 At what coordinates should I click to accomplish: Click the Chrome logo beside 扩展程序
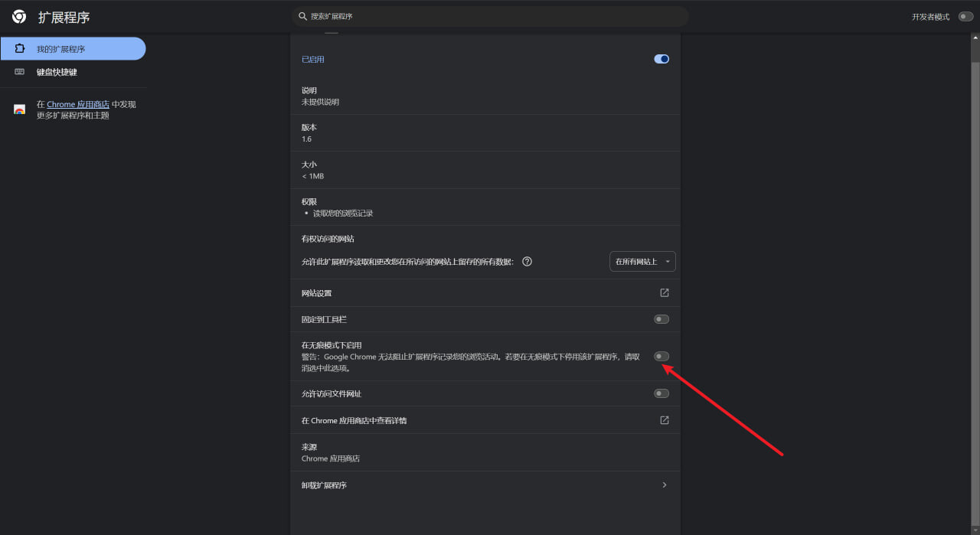pos(19,17)
